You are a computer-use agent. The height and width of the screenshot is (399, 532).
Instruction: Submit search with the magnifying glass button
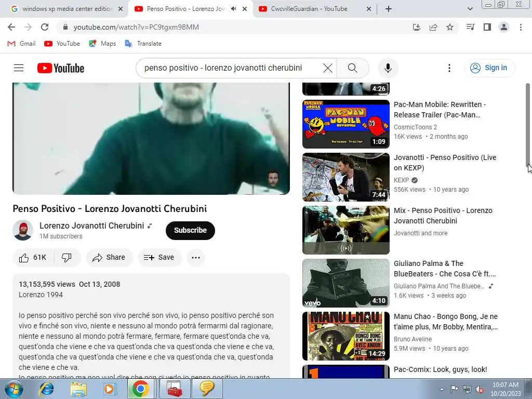[x=353, y=68]
